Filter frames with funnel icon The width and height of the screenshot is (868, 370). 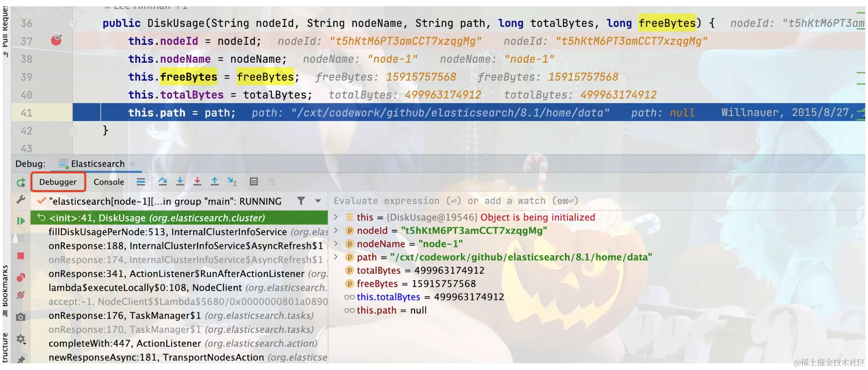click(301, 201)
